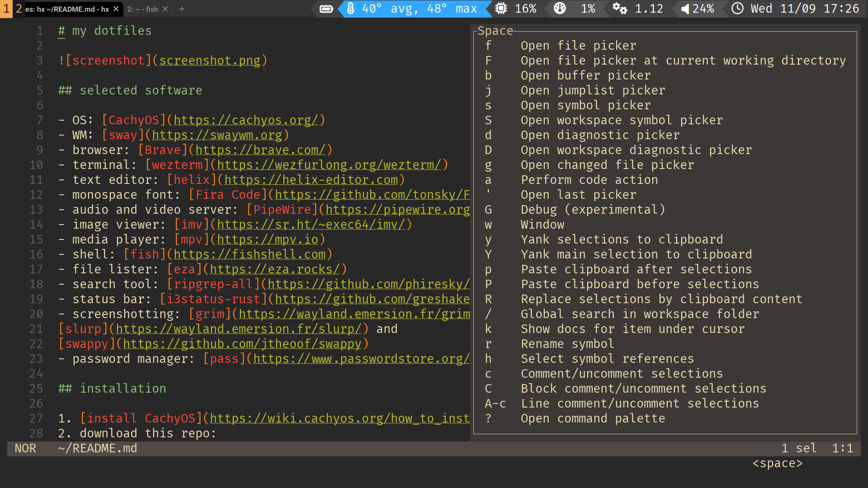Switch to workspace 1
This screenshot has width=868, height=488.
[x=6, y=9]
